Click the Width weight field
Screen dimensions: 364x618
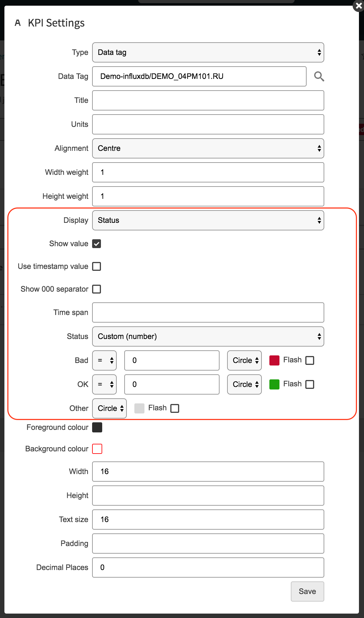click(208, 172)
